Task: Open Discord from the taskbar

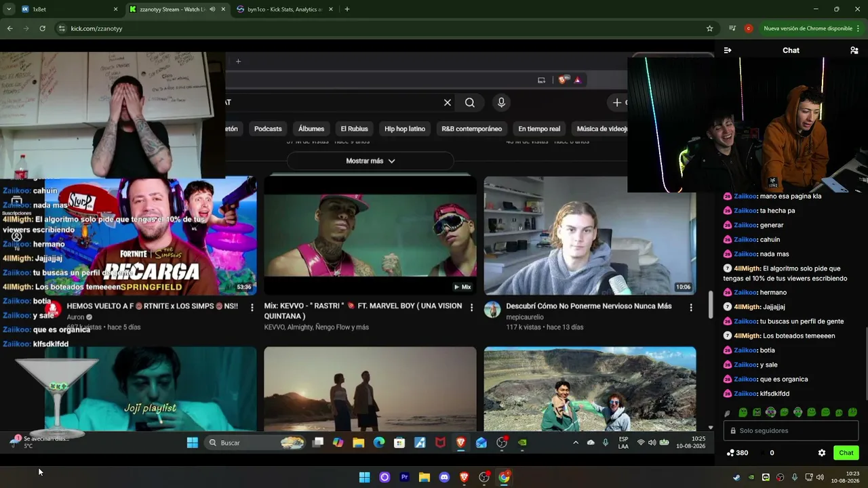Action: tap(444, 477)
